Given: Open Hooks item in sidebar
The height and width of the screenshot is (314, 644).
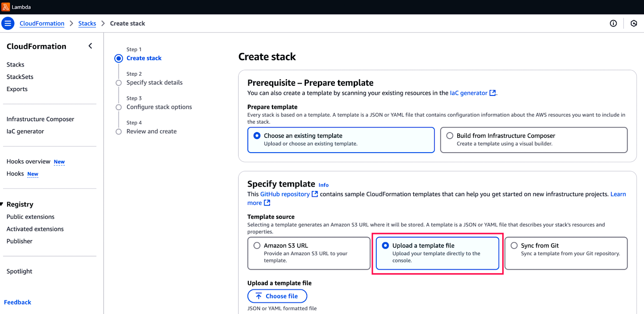Looking at the screenshot, I should coord(15,174).
